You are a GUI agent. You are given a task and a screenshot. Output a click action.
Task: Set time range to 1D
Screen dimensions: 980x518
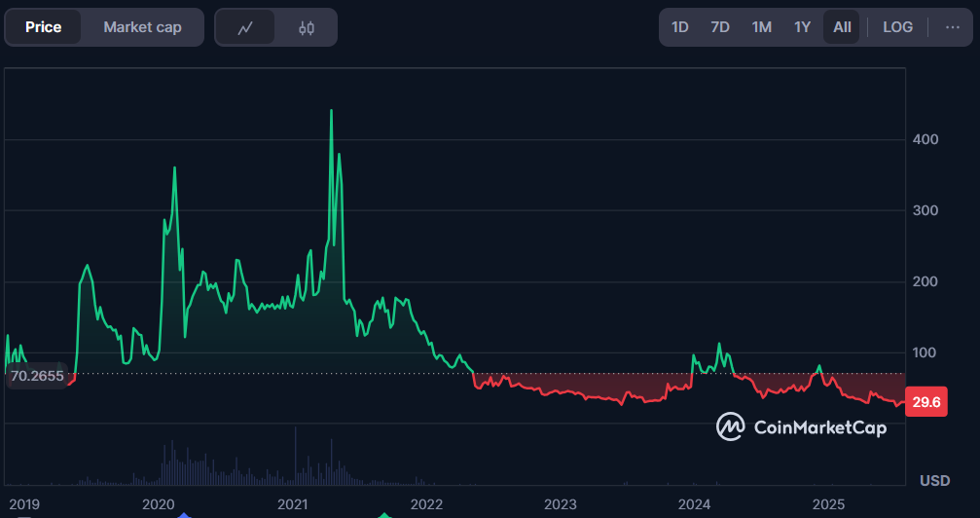tap(679, 27)
